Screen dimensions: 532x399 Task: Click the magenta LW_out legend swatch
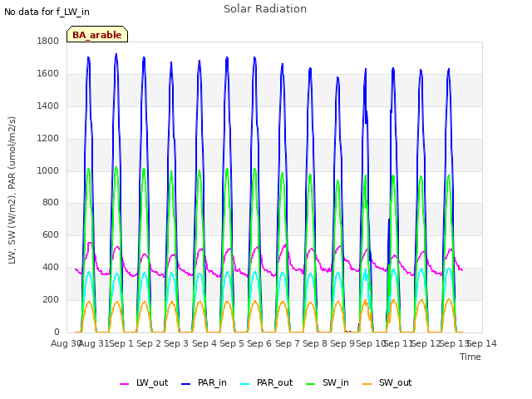(124, 384)
